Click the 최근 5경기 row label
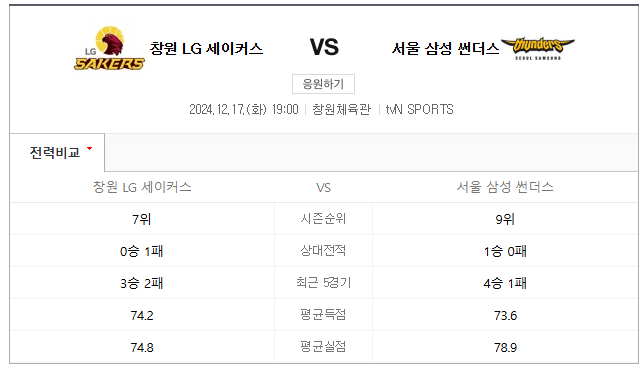Screen dimensions: 644x367 [323, 282]
